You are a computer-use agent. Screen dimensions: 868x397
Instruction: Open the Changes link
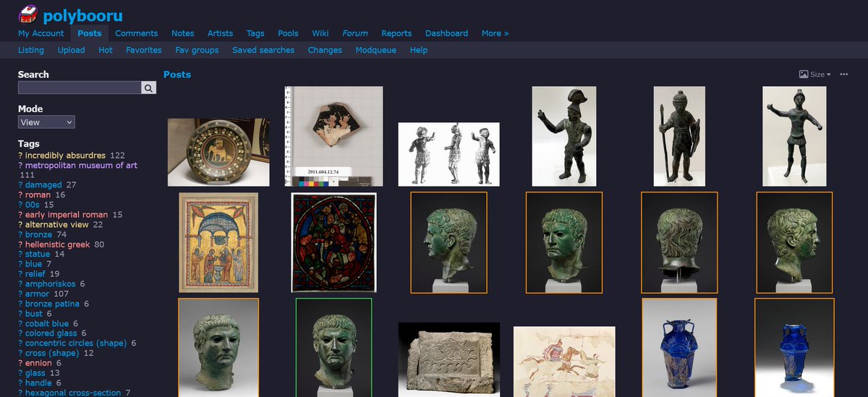coord(325,50)
